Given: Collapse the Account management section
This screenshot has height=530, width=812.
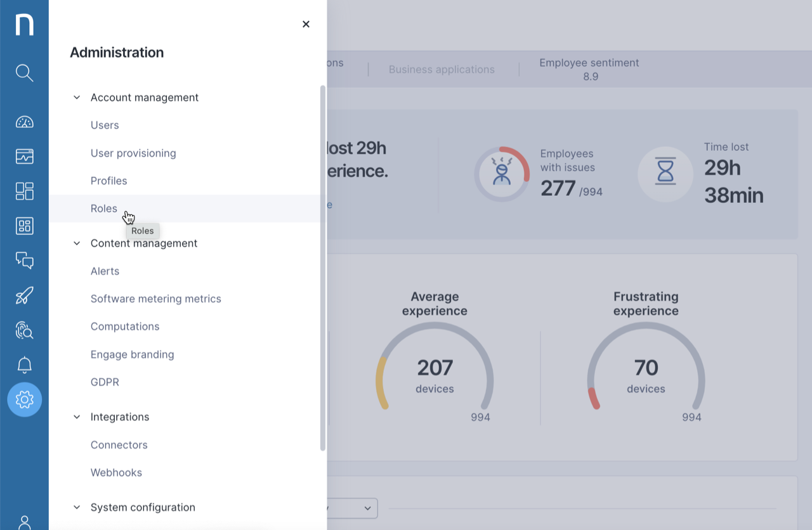Looking at the screenshot, I should 77,98.
